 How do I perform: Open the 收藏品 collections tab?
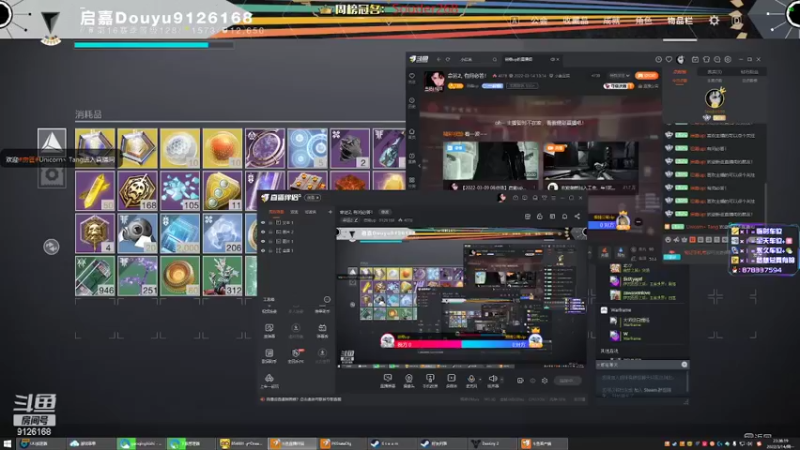[x=575, y=21]
